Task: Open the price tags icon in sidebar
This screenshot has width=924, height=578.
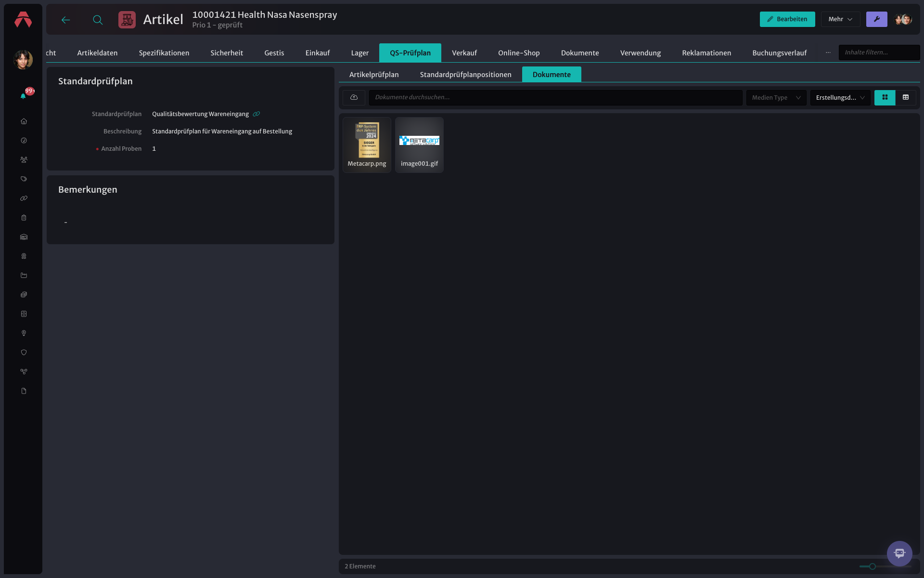Action: [x=24, y=179]
